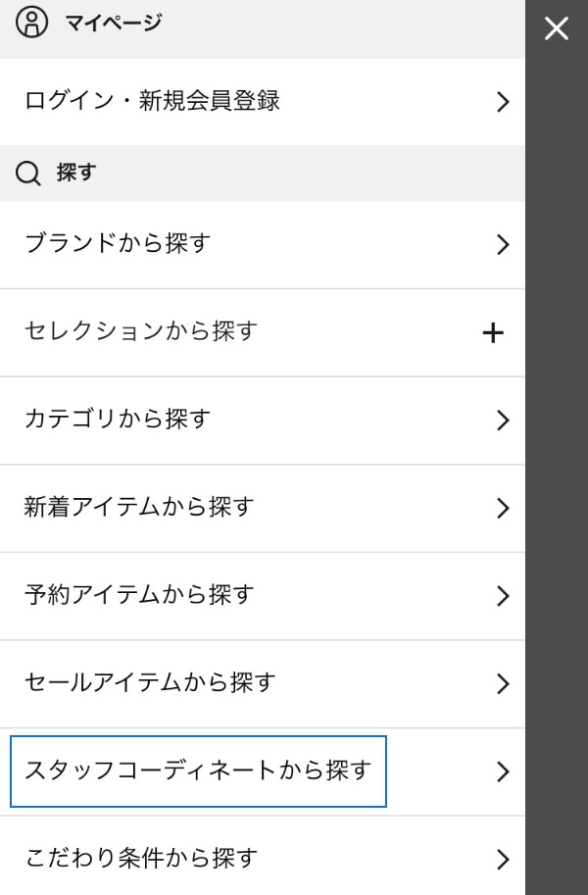Select ブランドから探す menu entry
Screen dimensions: 588x895
point(118,243)
